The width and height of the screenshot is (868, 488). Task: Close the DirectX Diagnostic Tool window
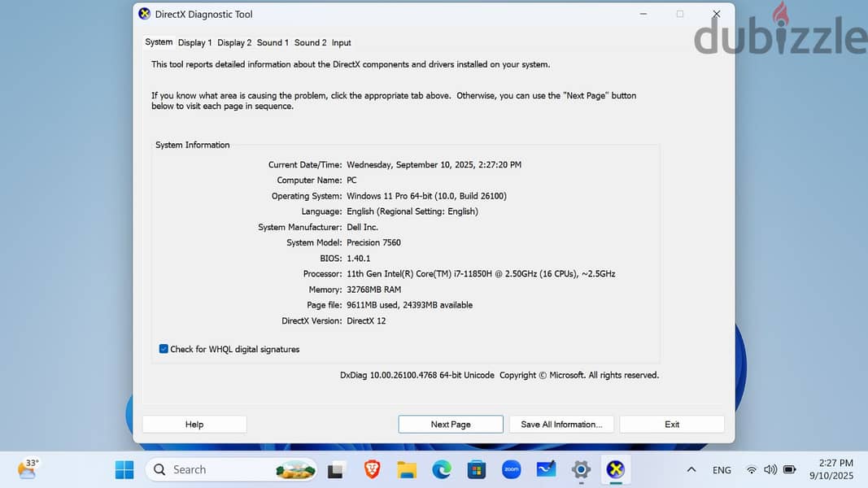coord(717,14)
